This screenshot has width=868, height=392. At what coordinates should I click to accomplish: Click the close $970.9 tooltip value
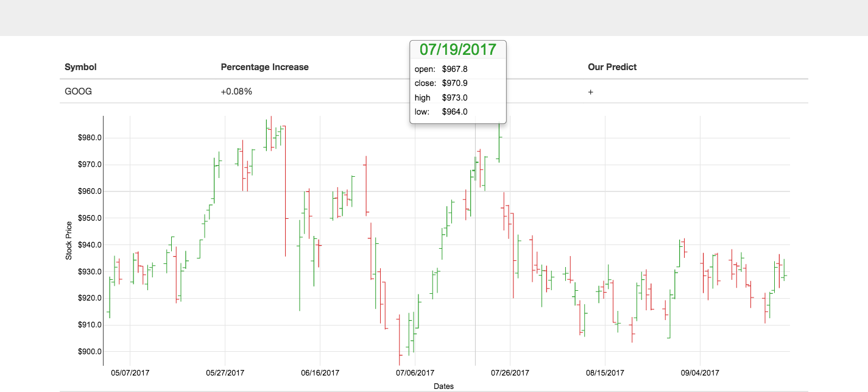click(x=455, y=83)
